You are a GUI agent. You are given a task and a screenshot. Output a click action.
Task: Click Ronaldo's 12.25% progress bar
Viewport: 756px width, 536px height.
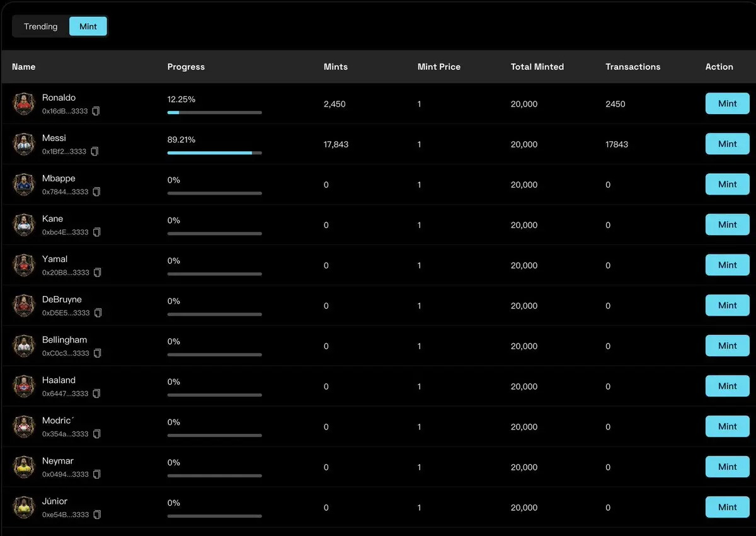(215, 113)
